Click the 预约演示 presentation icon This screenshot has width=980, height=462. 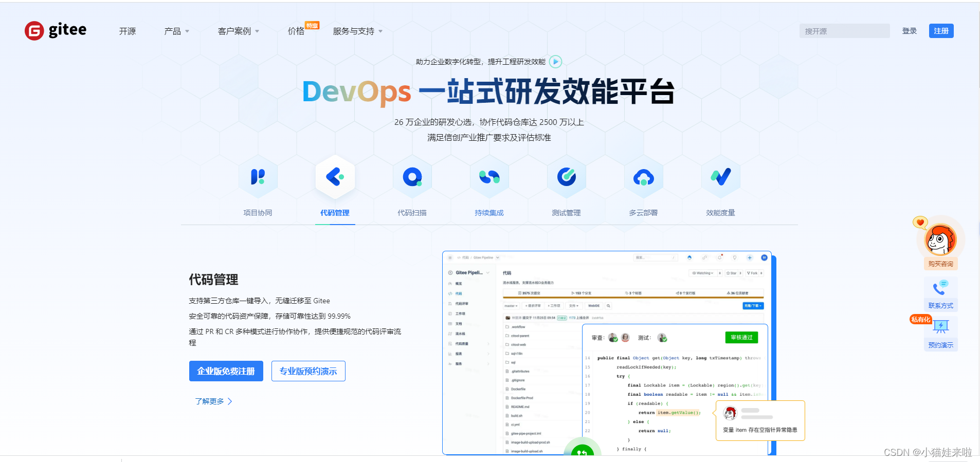[941, 326]
